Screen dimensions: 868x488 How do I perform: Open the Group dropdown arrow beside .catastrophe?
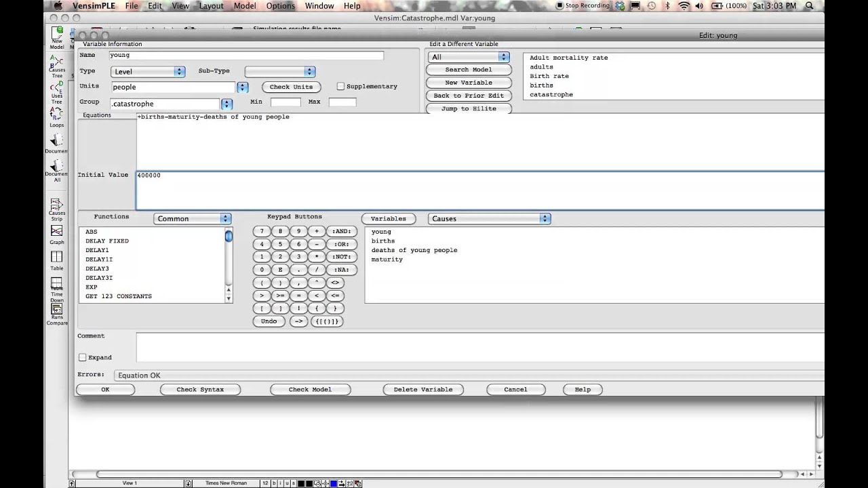point(226,104)
